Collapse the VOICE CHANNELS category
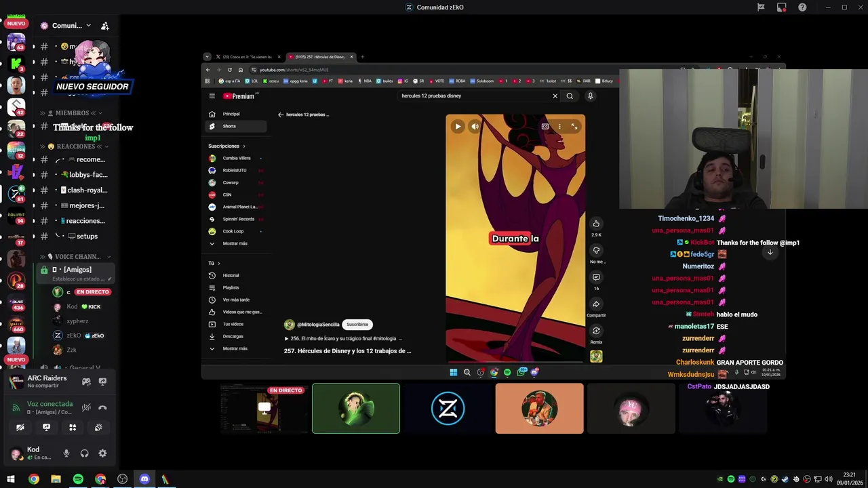Viewport: 868px width, 488px height. (x=76, y=257)
